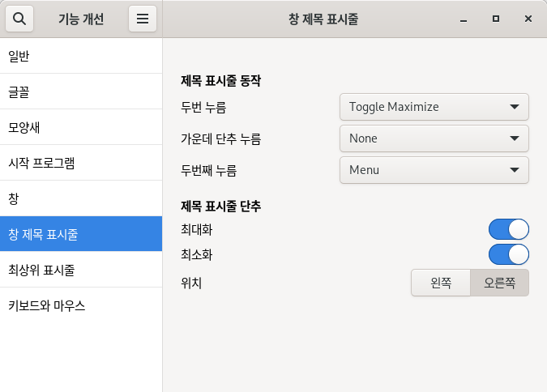
Task: Select the 오른쪽 placement button
Action: coord(499,283)
